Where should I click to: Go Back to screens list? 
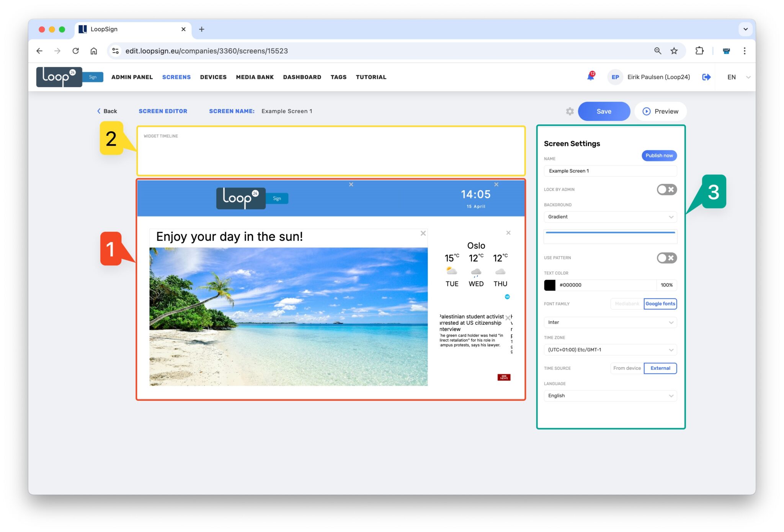(107, 111)
